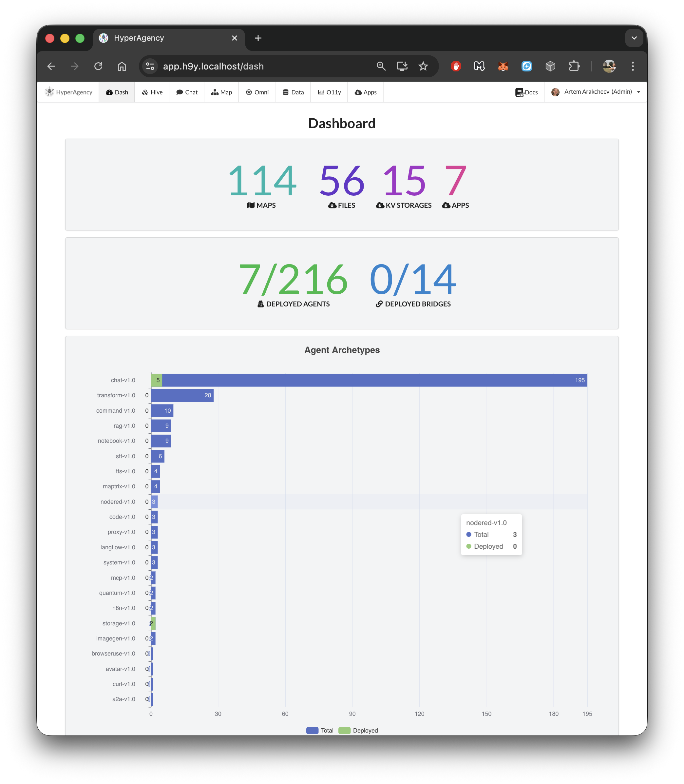This screenshot has height=784, width=684.
Task: Open the browser Extensions puzzle icon
Action: click(x=574, y=67)
